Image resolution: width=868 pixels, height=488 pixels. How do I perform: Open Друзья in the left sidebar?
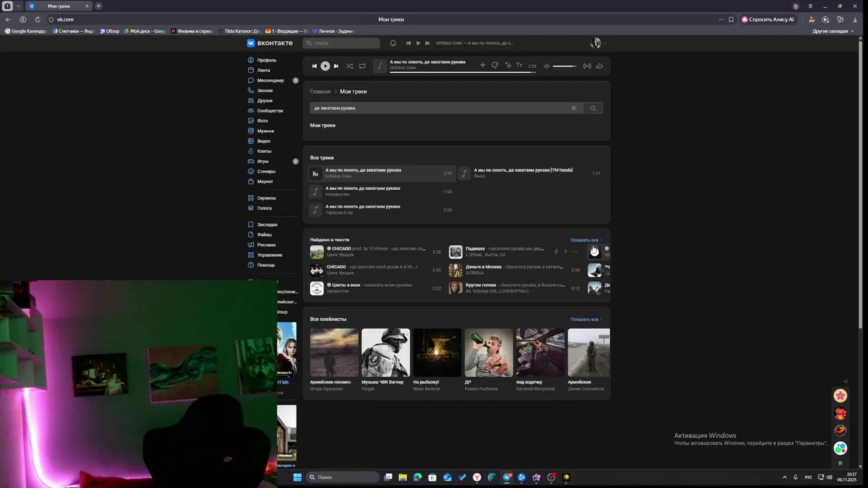coord(264,101)
